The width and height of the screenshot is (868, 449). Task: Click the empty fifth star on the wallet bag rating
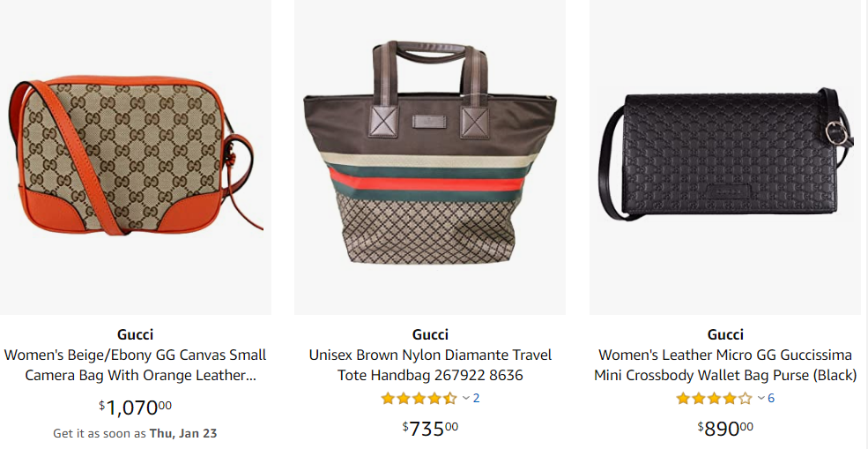click(x=746, y=399)
